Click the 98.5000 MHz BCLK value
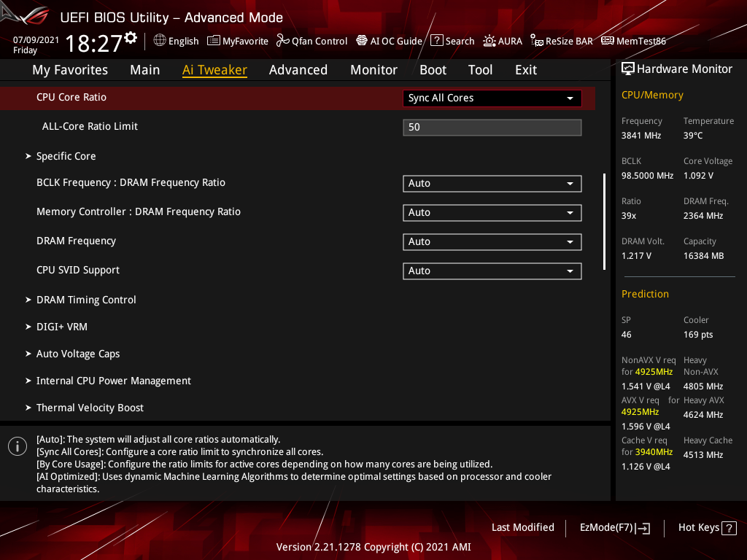This screenshot has width=747, height=560. pos(648,176)
